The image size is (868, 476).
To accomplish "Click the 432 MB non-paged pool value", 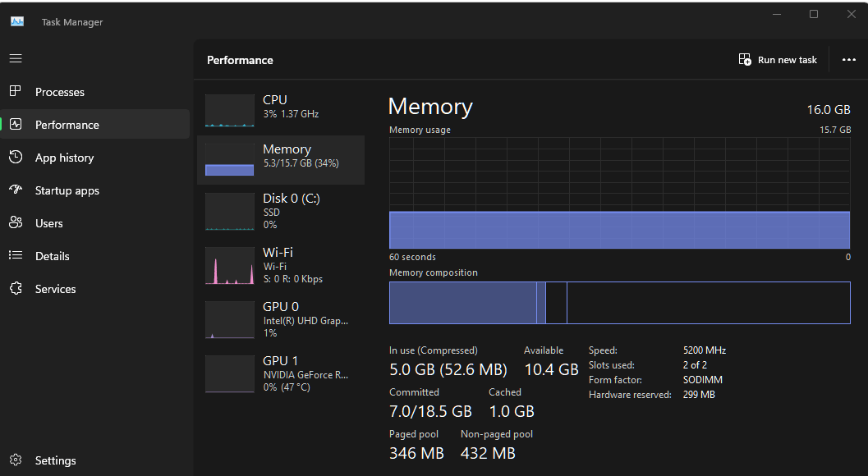I will tap(488, 453).
